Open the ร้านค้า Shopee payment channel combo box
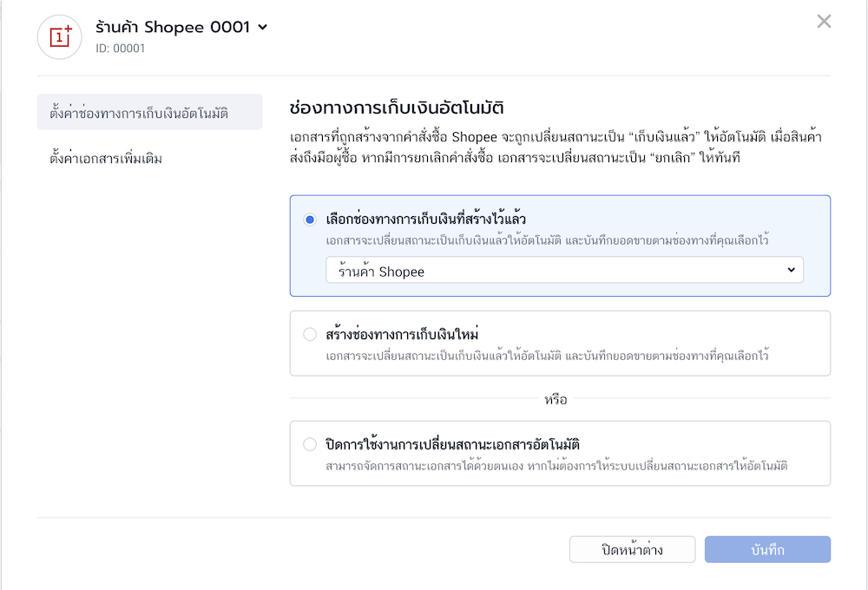Screen dimensions: 868x590 pos(556,271)
